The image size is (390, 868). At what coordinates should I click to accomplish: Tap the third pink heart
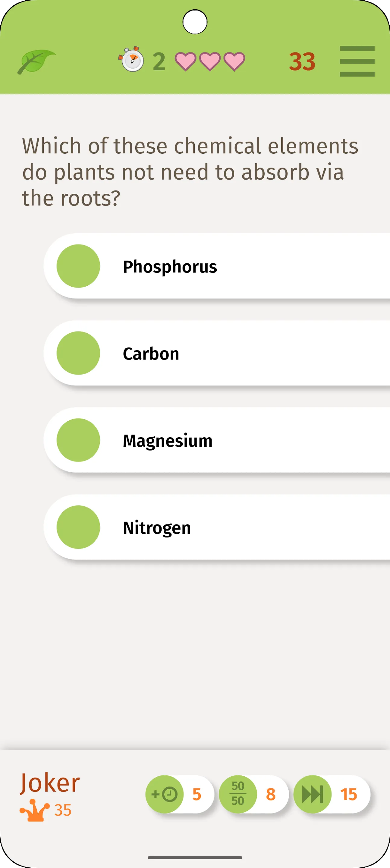234,62
